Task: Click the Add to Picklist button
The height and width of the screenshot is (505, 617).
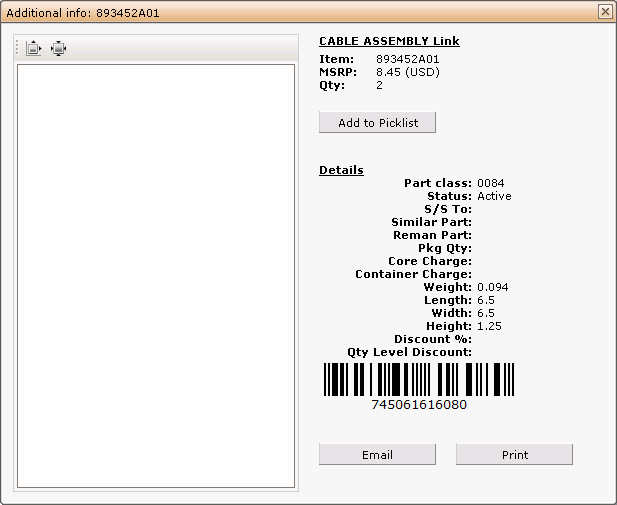Action: coord(377,123)
